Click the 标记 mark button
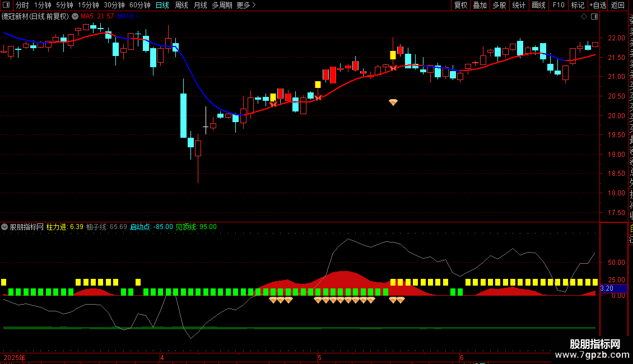 pyautogui.click(x=578, y=5)
